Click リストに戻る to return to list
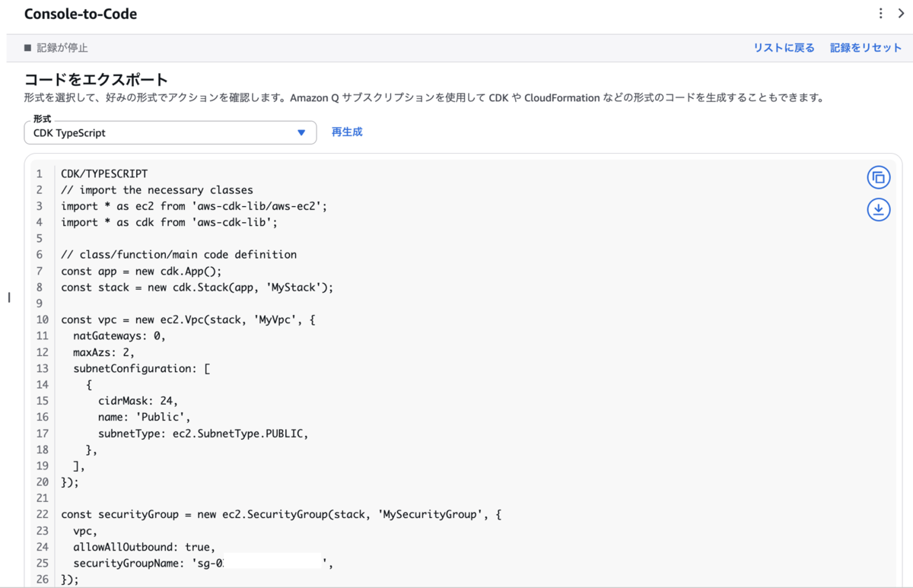Image resolution: width=913 pixels, height=588 pixels. tap(784, 48)
